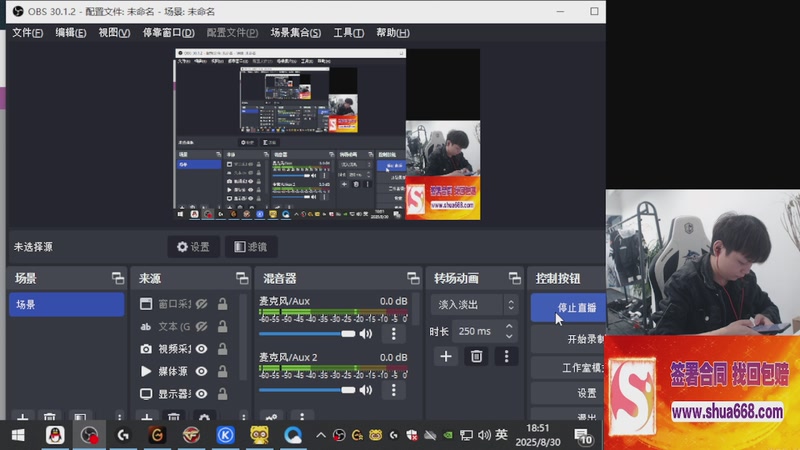The width and height of the screenshot is (800, 450).
Task: Open the 工具(T) menu
Action: pyautogui.click(x=348, y=33)
